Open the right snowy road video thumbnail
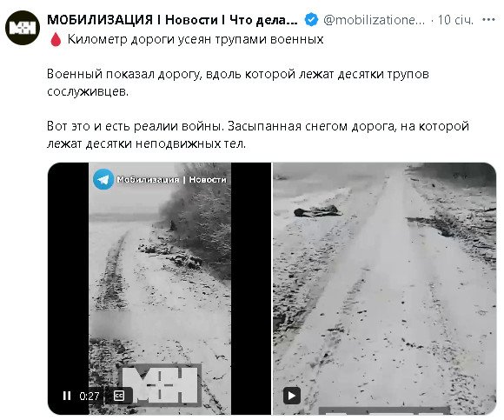This screenshot has height=420, width=504. [x=385, y=289]
